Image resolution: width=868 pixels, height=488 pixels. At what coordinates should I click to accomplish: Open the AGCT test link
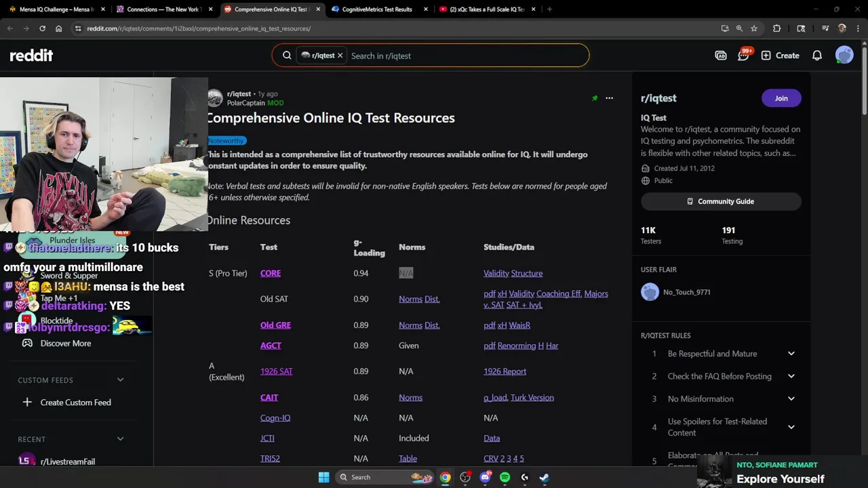coord(271,346)
